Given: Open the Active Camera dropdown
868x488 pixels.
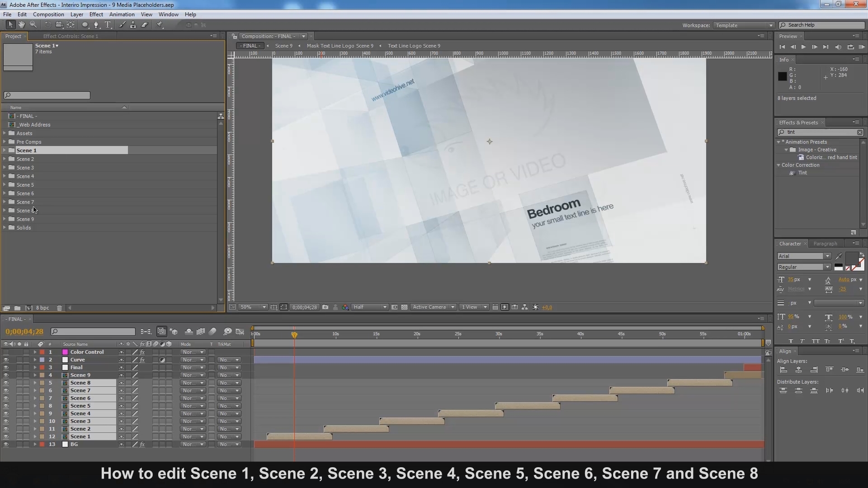Looking at the screenshot, I should [433, 307].
